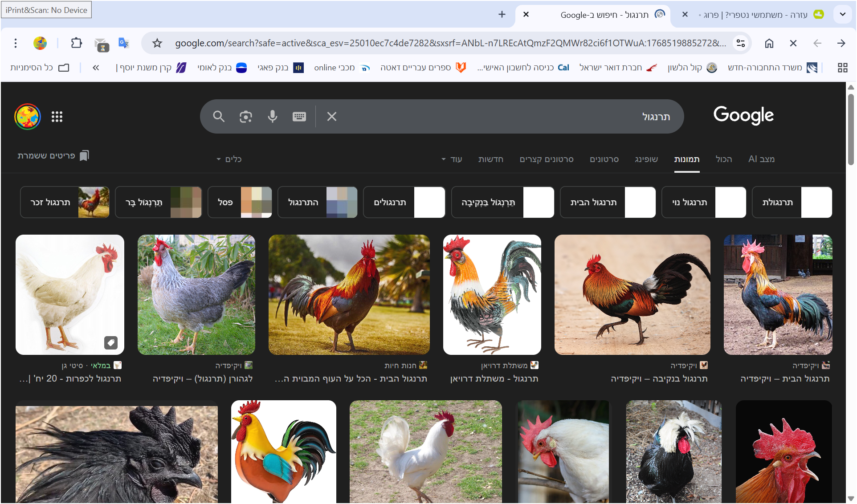Viewport: 857px width, 504px height.
Task: Open the white hen image thumbnail
Action: click(70, 295)
